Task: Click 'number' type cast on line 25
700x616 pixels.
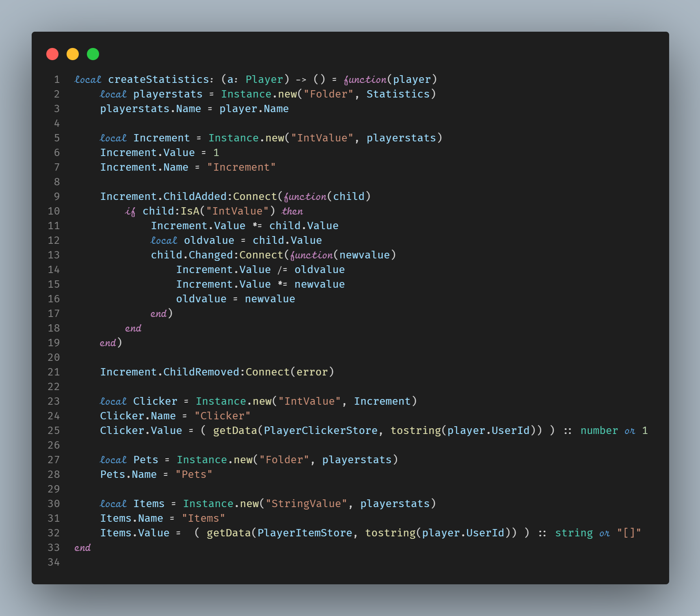Action: click(599, 430)
